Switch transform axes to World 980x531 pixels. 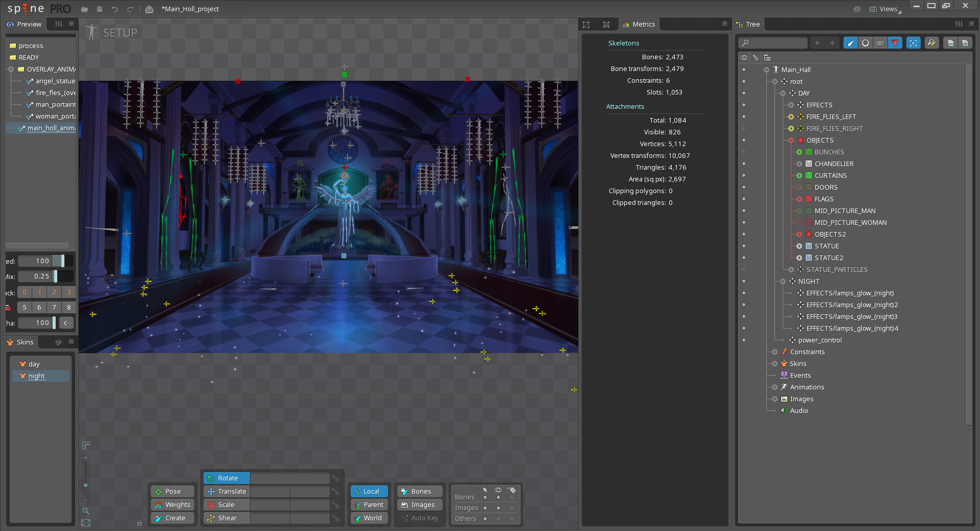[369, 518]
